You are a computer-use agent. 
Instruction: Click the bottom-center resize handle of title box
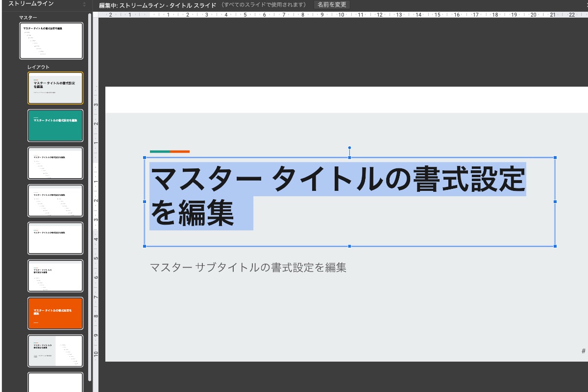(349, 246)
